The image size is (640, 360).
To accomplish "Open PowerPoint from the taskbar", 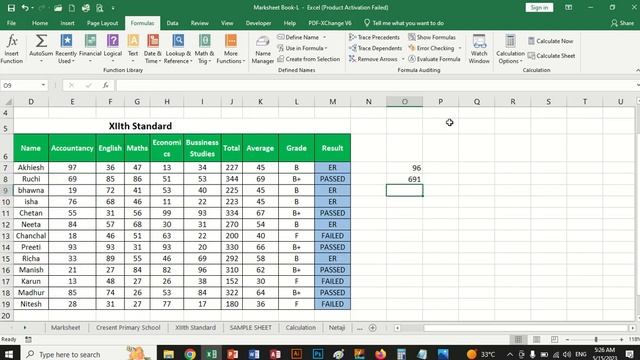I will pyautogui.click(x=232, y=354).
